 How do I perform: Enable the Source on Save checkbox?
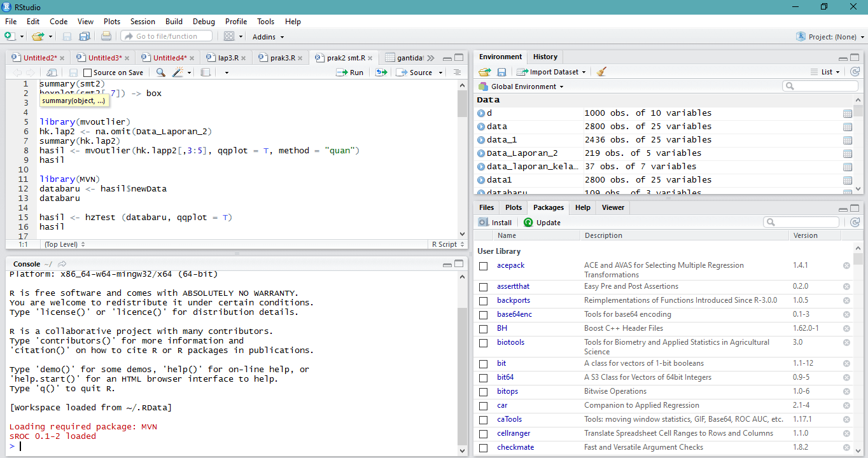click(88, 73)
